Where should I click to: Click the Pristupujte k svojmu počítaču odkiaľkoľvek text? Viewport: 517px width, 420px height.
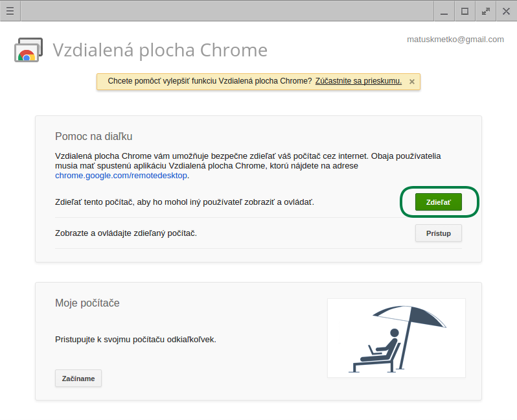[x=135, y=340]
